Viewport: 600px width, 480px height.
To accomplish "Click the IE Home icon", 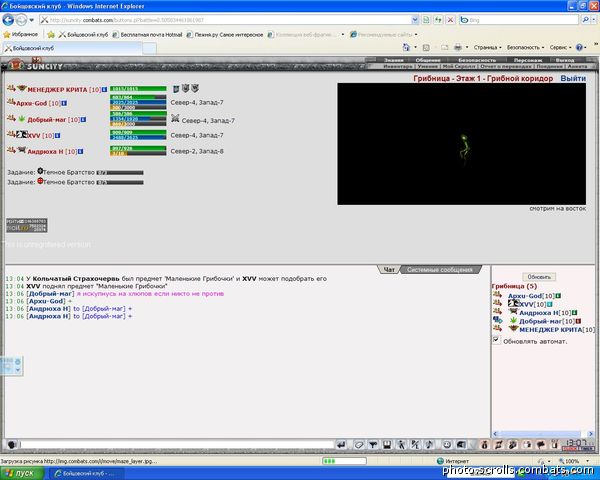I will click(x=406, y=47).
